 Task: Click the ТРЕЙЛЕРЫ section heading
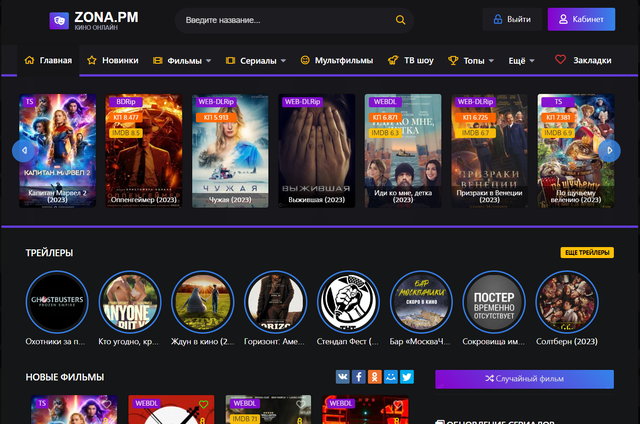pos(49,253)
